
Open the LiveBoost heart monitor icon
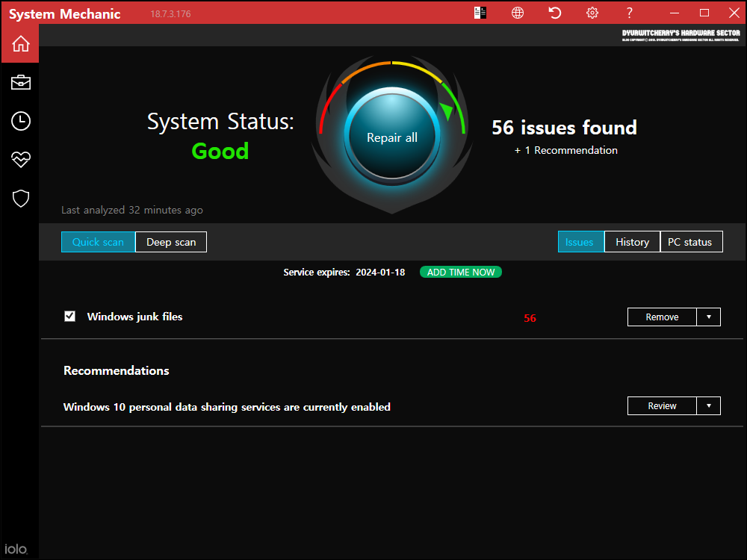[20, 160]
